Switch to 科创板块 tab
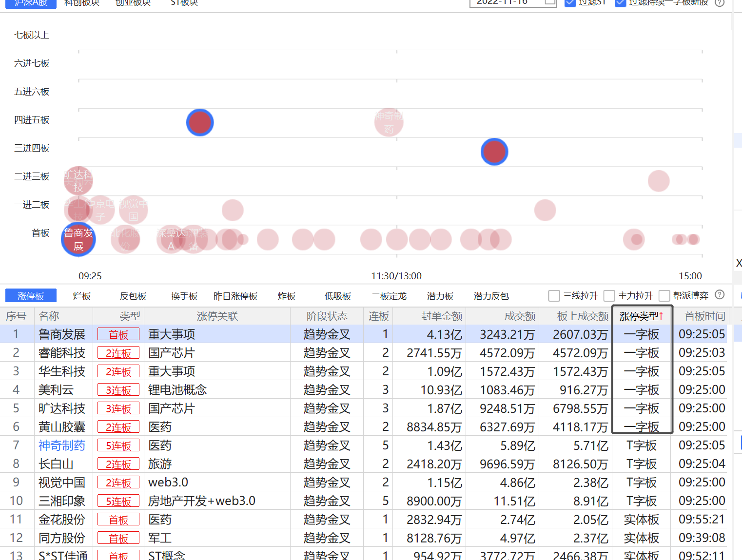 [82, 3]
